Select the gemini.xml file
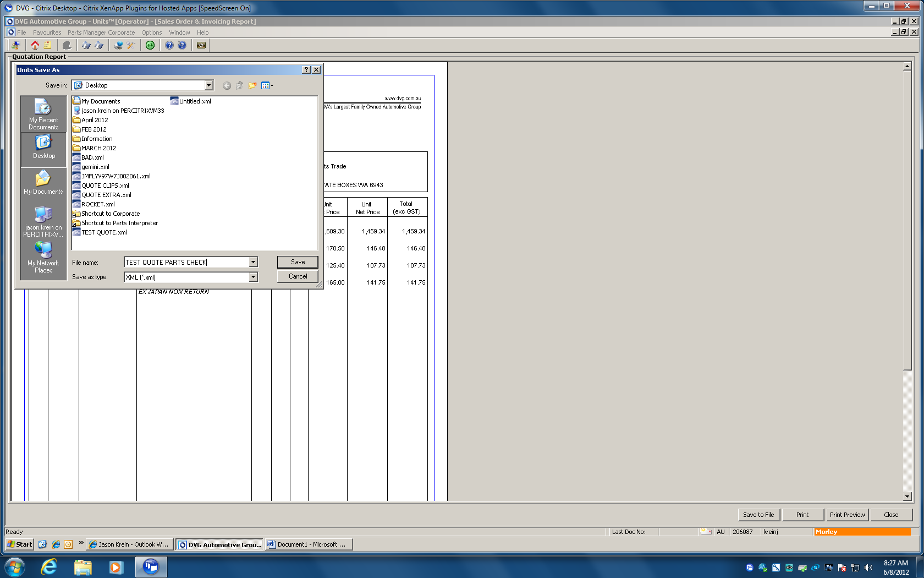The width and height of the screenshot is (924, 578). (x=91, y=167)
